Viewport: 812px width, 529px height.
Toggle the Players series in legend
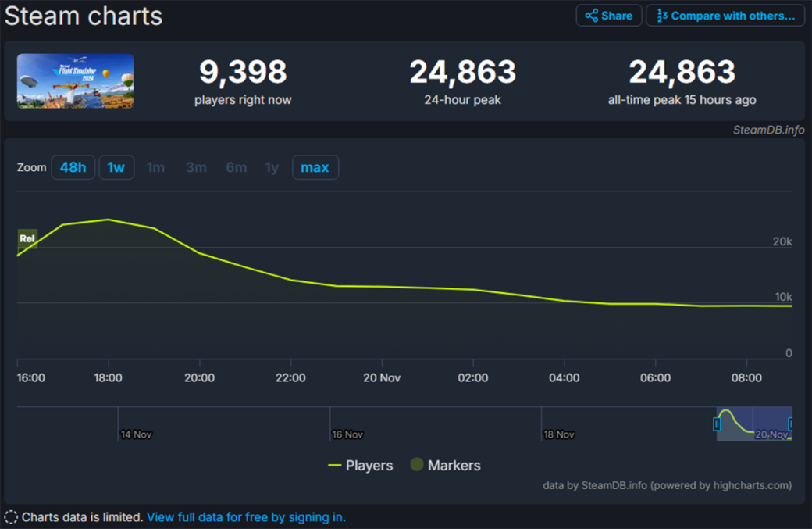click(361, 465)
